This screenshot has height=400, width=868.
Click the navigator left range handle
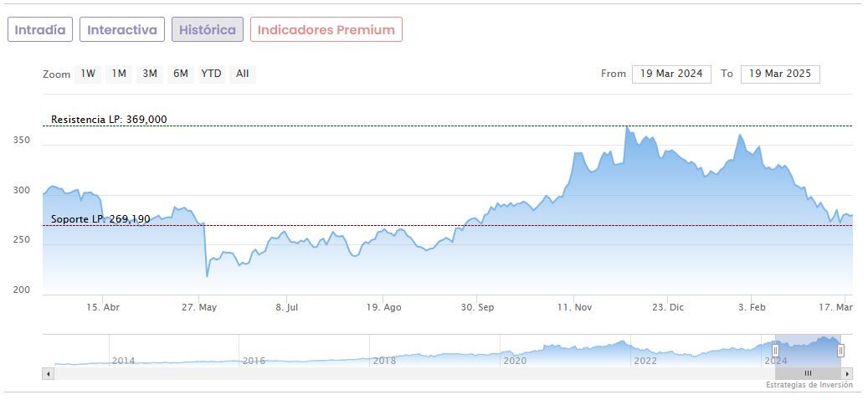click(775, 351)
